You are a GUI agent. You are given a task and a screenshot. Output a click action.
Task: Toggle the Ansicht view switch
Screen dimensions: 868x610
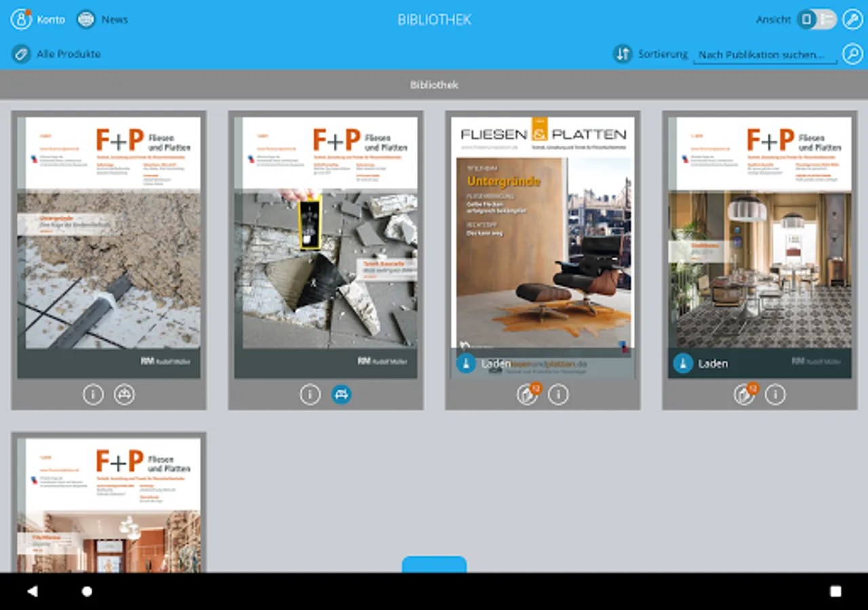coord(816,19)
